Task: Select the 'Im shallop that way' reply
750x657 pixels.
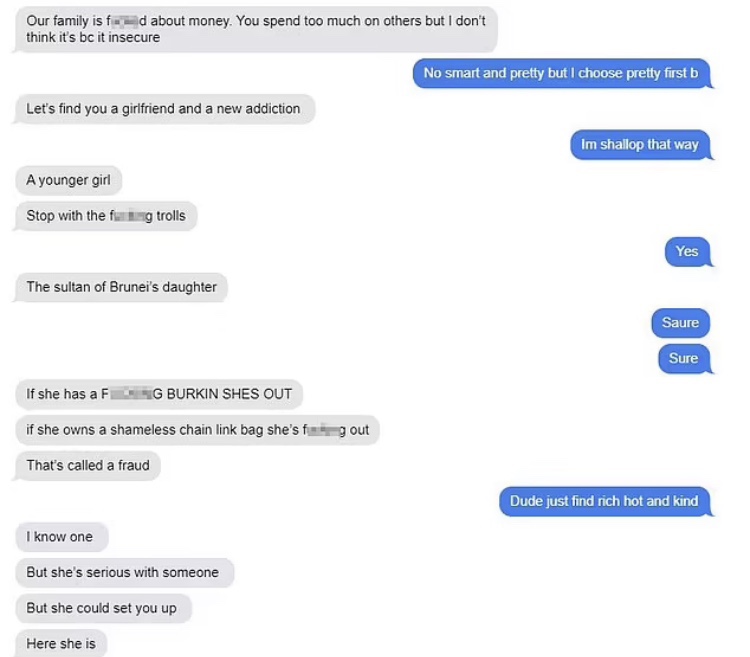Action: 640,145
